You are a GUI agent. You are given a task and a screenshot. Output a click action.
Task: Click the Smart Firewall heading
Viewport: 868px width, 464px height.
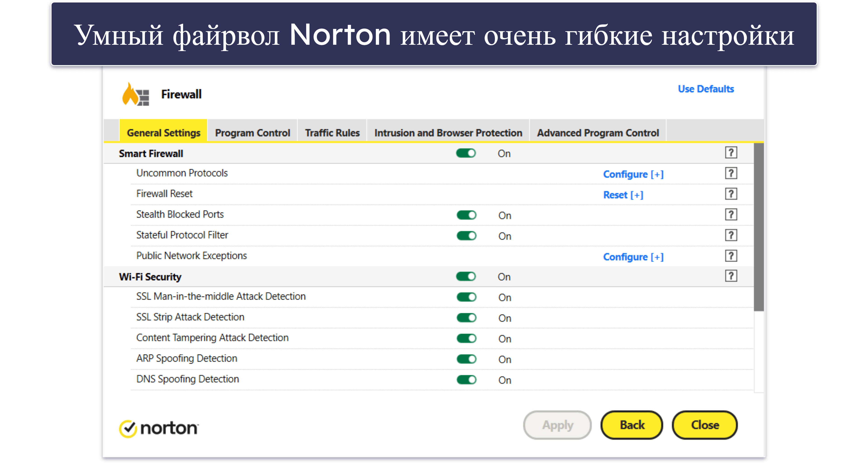pos(151,153)
